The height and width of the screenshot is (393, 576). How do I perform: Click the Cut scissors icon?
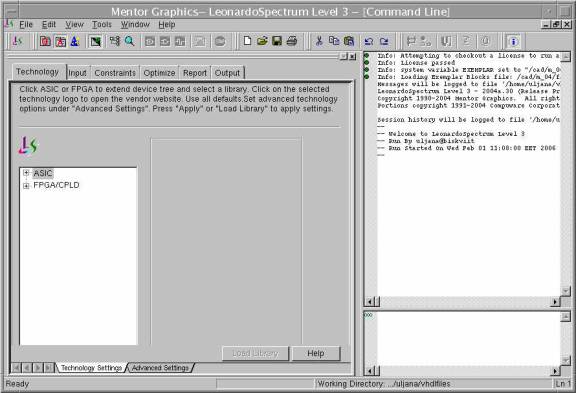point(319,41)
